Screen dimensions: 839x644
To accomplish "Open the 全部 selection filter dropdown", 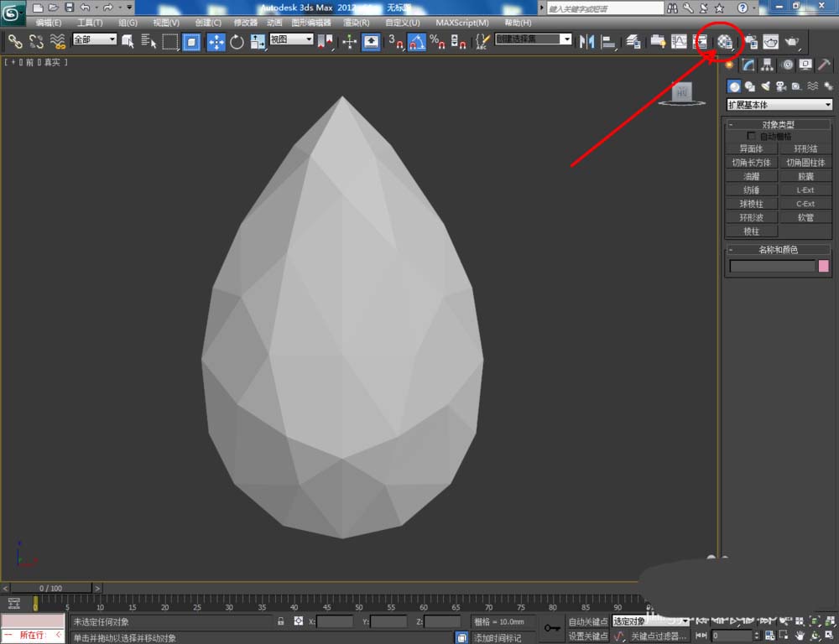I will (x=94, y=39).
